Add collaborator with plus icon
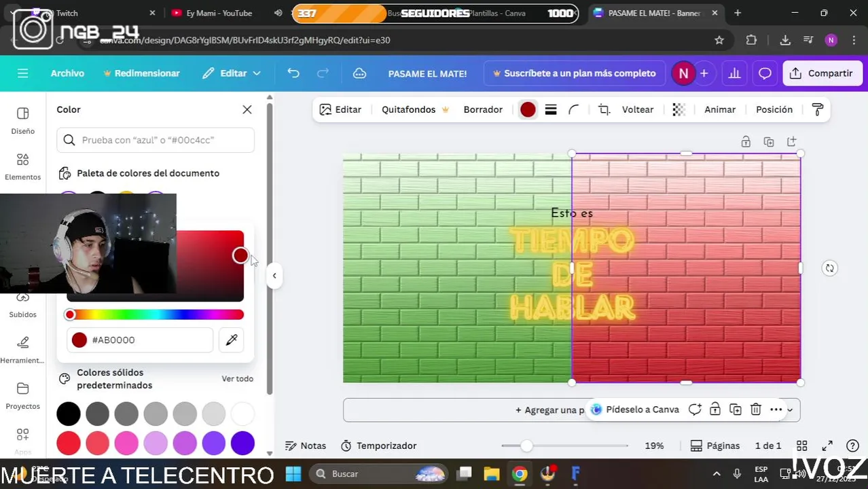Image resolution: width=868 pixels, height=489 pixels. pos(704,73)
